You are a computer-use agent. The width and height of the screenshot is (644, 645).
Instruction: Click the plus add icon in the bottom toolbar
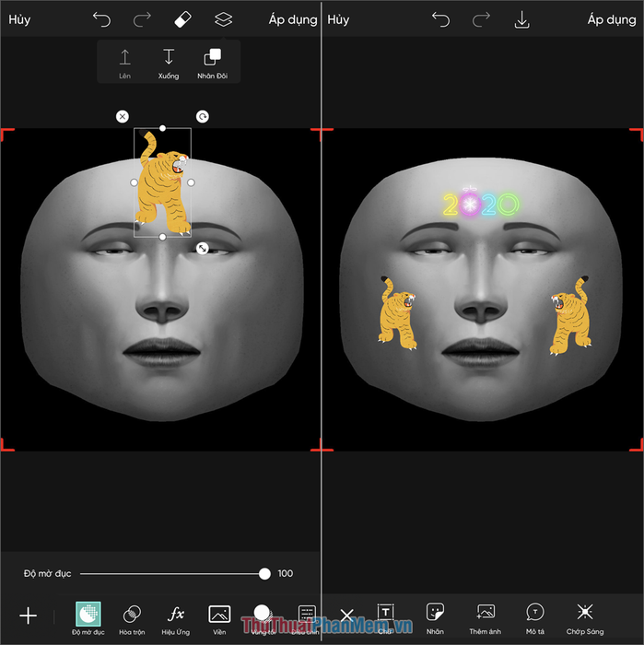pyautogui.click(x=28, y=616)
